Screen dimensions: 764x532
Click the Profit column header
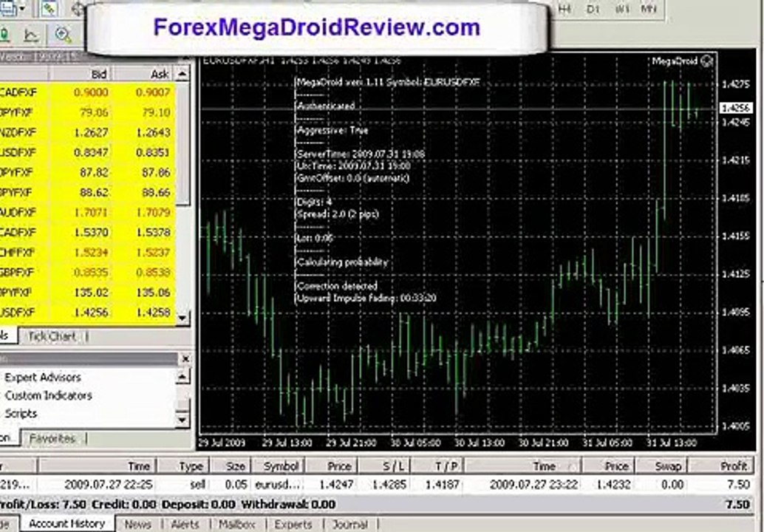pyautogui.click(x=721, y=466)
